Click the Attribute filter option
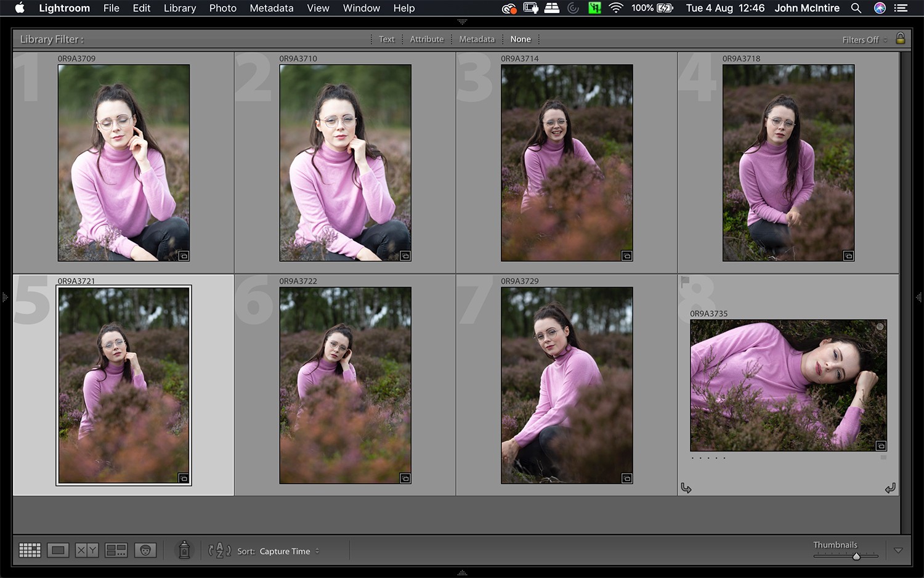 click(427, 39)
